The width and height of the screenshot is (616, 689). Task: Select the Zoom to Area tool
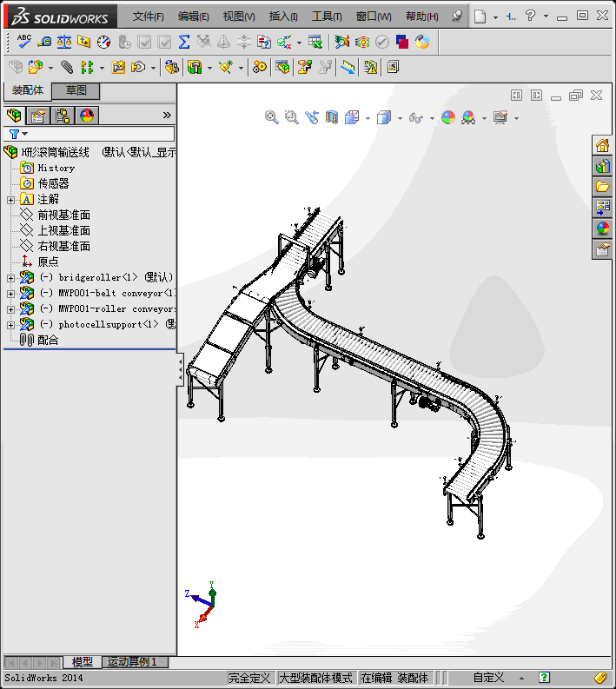click(291, 117)
